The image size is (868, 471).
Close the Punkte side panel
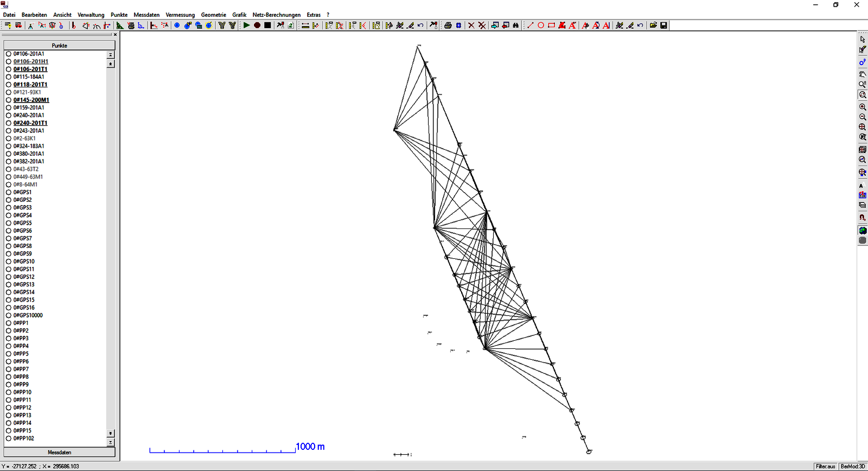pyautogui.click(x=115, y=35)
